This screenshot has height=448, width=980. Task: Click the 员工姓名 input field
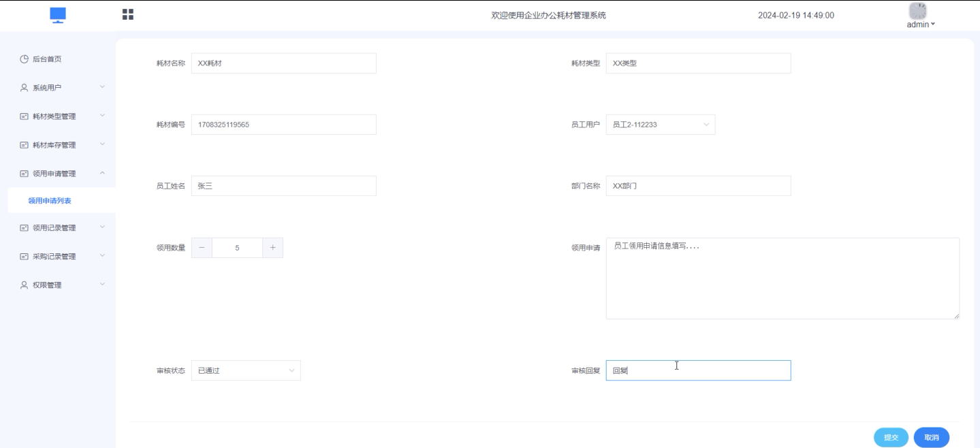coord(284,186)
